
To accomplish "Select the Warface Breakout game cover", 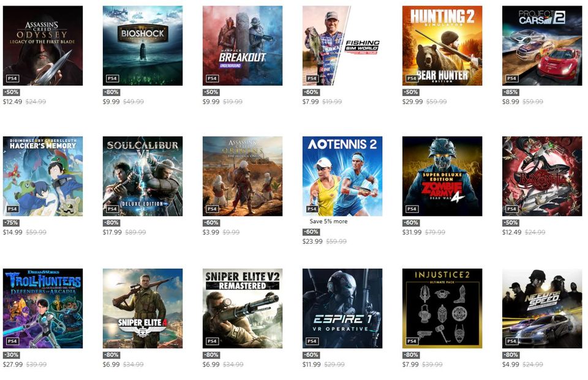I will tap(243, 46).
